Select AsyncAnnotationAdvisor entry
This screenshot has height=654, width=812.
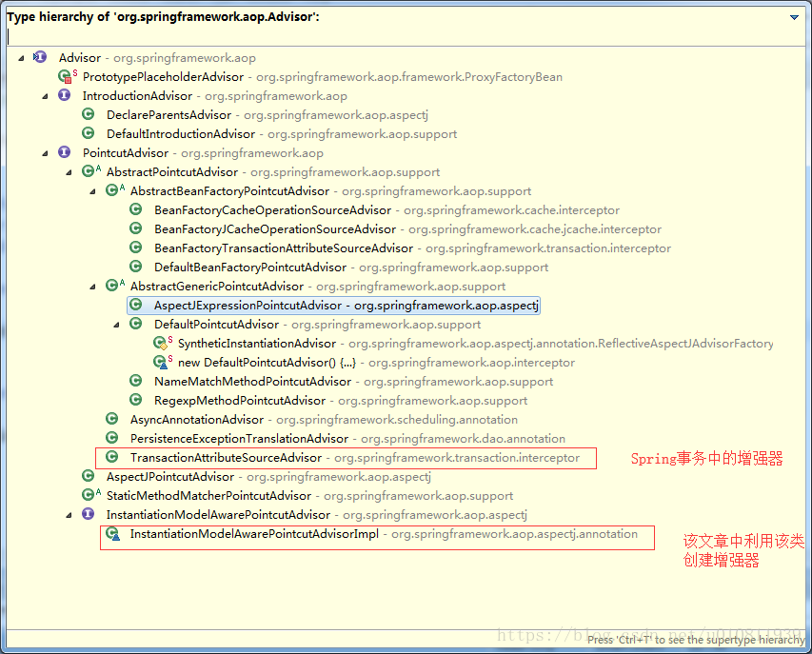(x=324, y=420)
